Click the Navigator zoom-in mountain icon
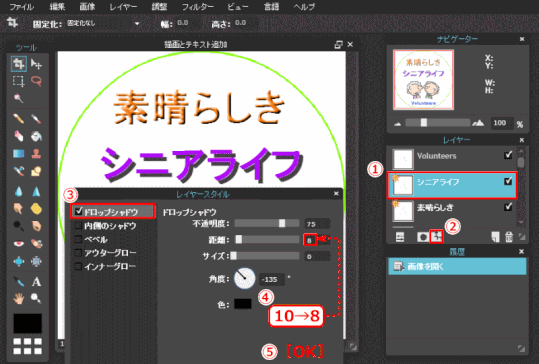This screenshot has width=539, height=364. pyautogui.click(x=478, y=123)
